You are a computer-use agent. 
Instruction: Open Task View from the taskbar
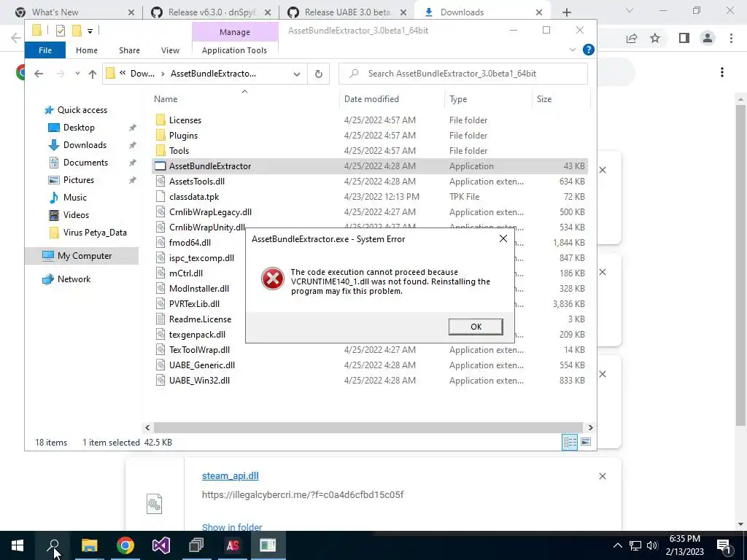(x=196, y=545)
